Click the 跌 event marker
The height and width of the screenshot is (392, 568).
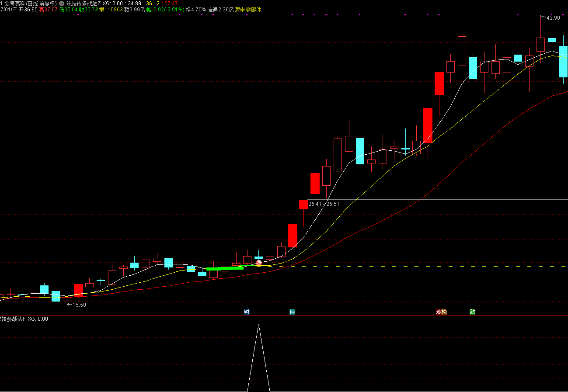(472, 312)
